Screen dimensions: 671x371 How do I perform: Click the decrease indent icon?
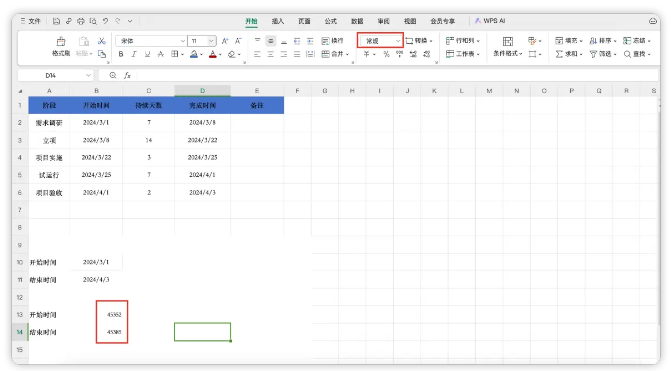click(x=297, y=41)
